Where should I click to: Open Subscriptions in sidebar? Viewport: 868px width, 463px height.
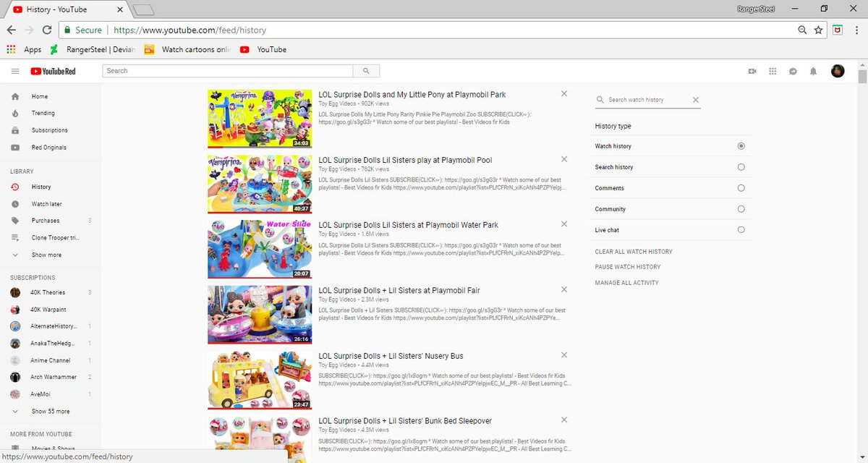51,130
